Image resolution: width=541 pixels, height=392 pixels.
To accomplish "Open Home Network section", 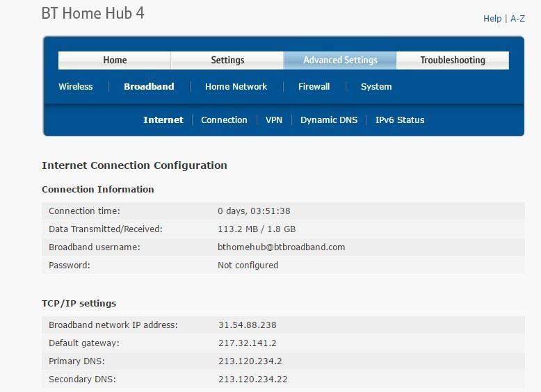I will [x=236, y=87].
